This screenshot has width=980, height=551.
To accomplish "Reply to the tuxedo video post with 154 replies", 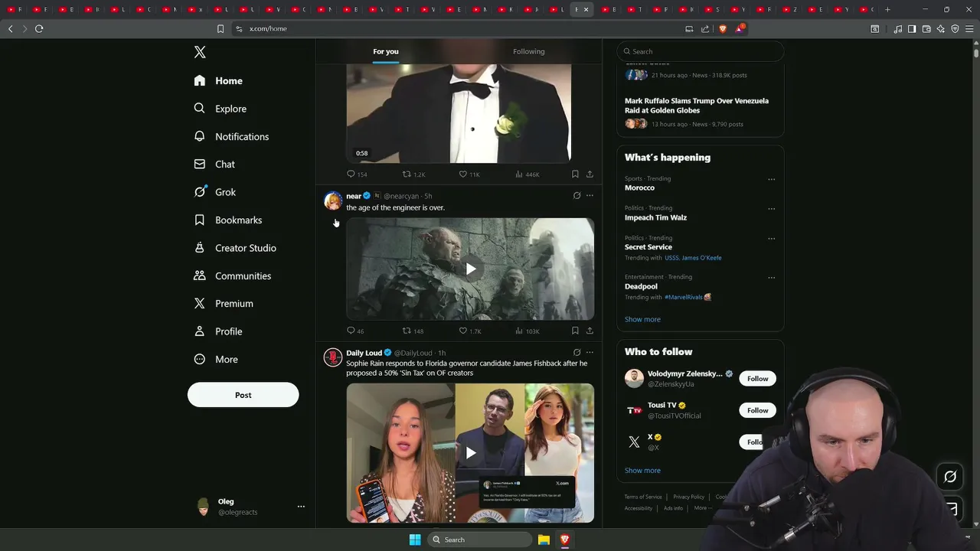I will pyautogui.click(x=357, y=174).
